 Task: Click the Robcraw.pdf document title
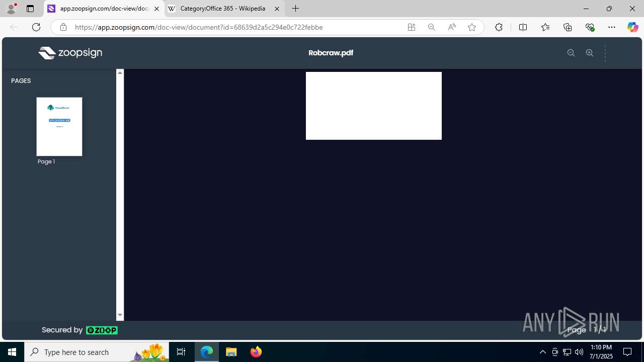click(x=331, y=53)
